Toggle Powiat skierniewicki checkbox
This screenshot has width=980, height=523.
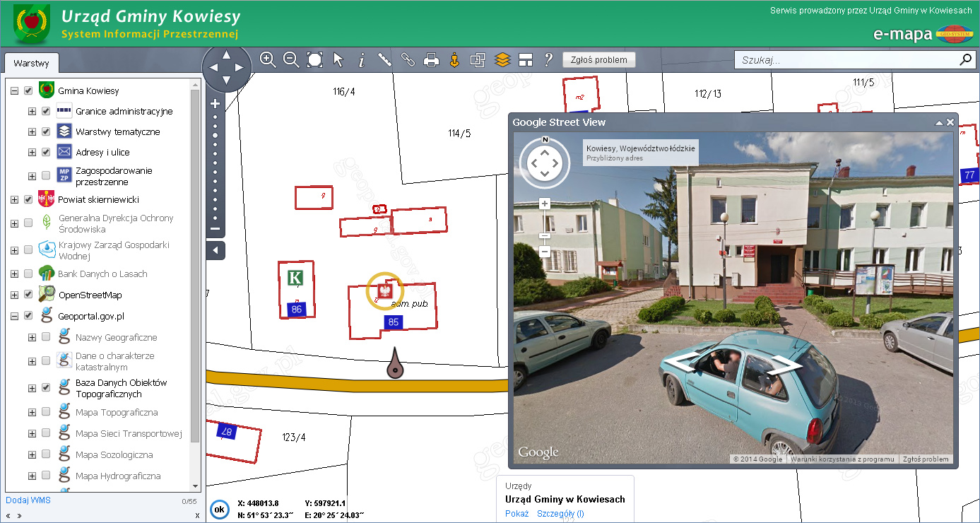[28, 199]
